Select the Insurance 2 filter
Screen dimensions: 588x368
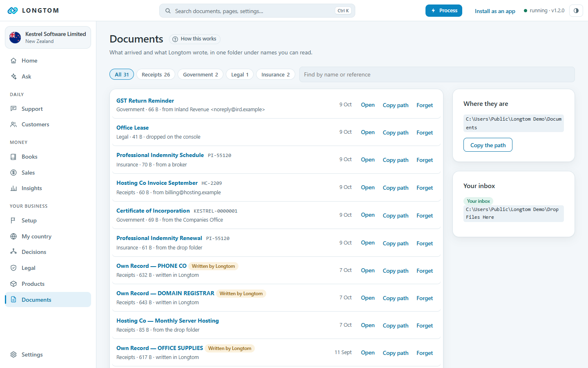pos(276,74)
